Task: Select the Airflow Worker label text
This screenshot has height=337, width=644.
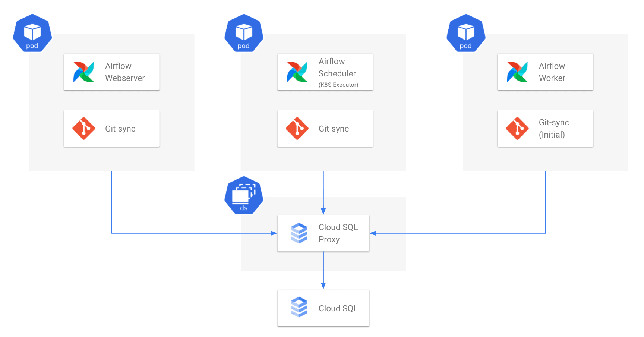Action: click(x=552, y=72)
